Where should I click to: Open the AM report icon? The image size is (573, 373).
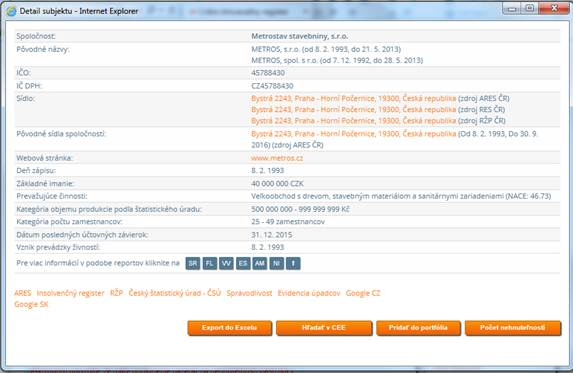click(260, 263)
